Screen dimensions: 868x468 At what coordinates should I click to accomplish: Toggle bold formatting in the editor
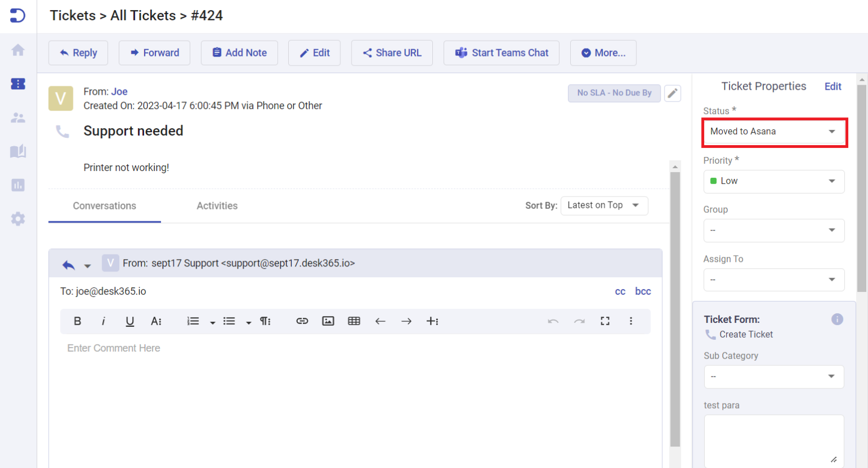pyautogui.click(x=77, y=321)
